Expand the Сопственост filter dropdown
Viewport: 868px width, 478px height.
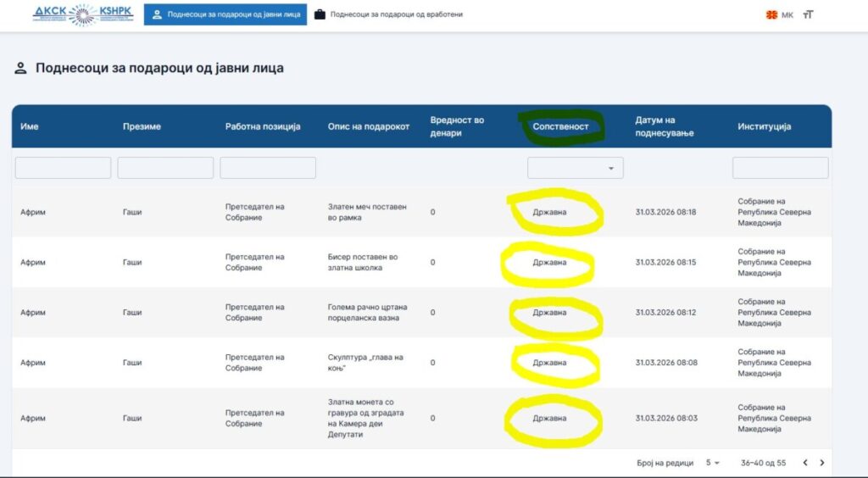pos(576,168)
